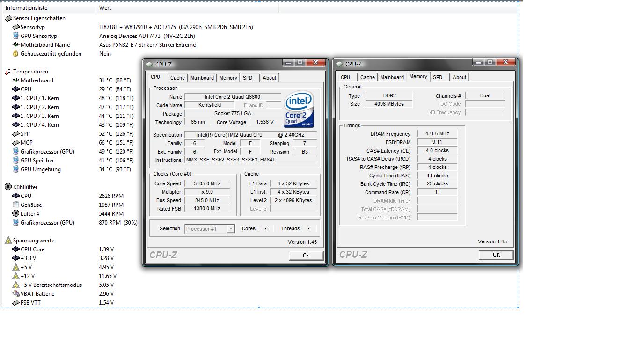Click the +12 V voltage icon
The width and height of the screenshot is (644, 351).
pyautogui.click(x=16, y=276)
